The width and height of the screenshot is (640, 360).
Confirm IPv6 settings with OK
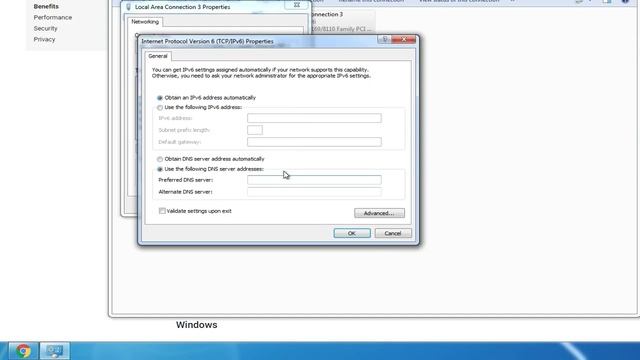[x=352, y=233]
